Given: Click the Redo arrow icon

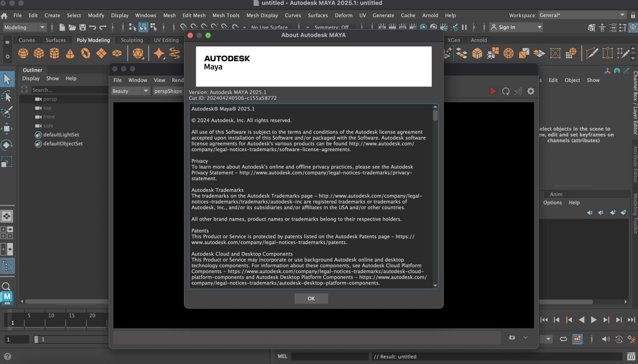Looking at the screenshot, I should tap(103, 27).
